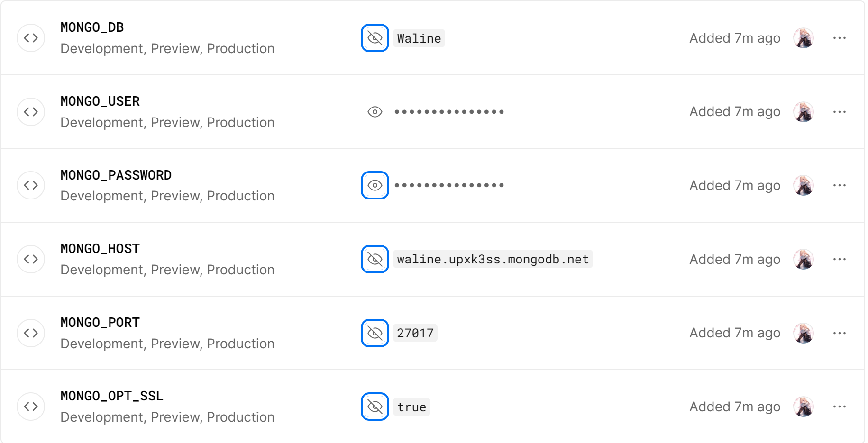Image resolution: width=868 pixels, height=443 pixels.
Task: Click the Waline value chip
Action: tap(419, 38)
